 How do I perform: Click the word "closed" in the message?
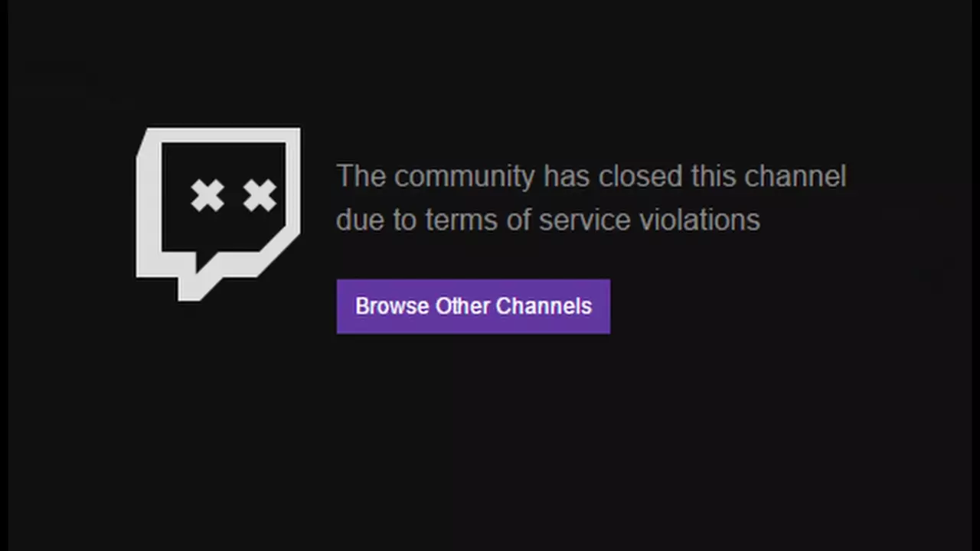pos(640,177)
